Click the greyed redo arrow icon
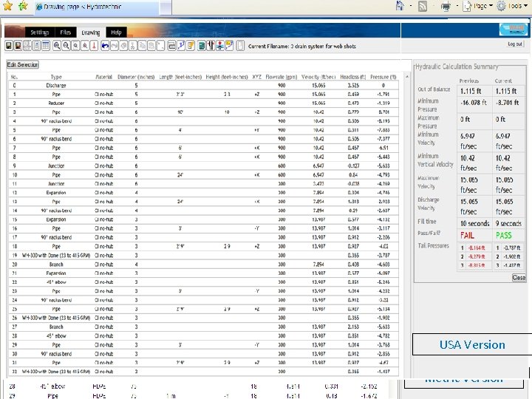532x399 pixels. coord(115,46)
